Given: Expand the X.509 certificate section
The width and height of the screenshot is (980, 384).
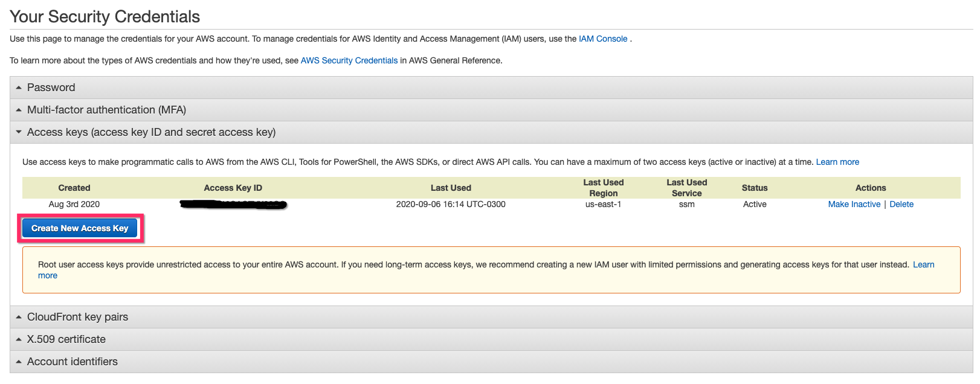Looking at the screenshot, I should pos(491,339).
